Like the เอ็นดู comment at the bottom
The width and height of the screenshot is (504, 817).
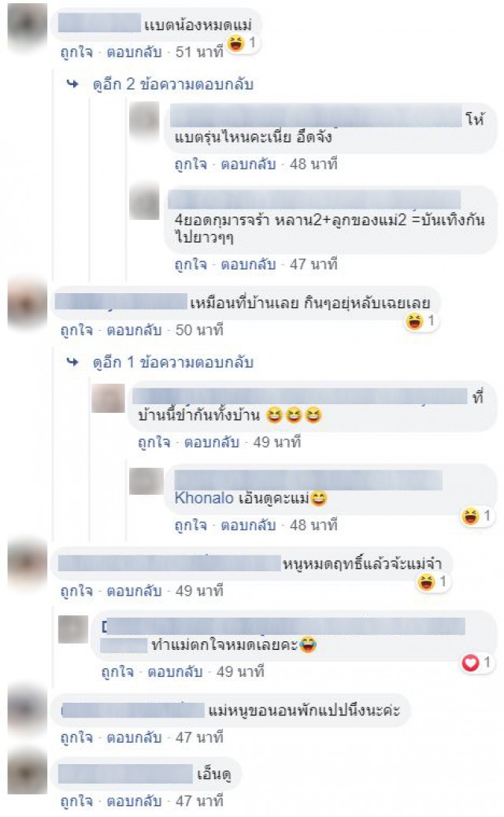tap(76, 800)
